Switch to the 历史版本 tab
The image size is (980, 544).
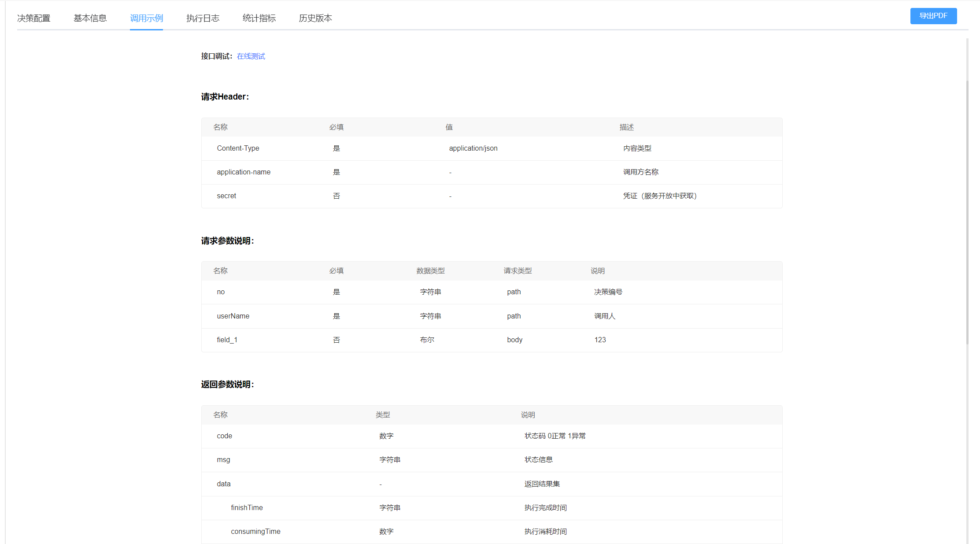coord(315,18)
